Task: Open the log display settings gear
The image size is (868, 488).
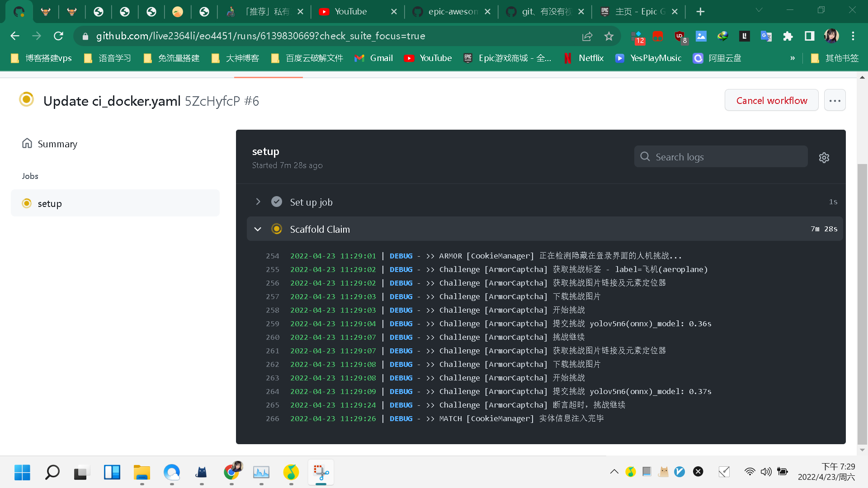Action: (x=824, y=157)
